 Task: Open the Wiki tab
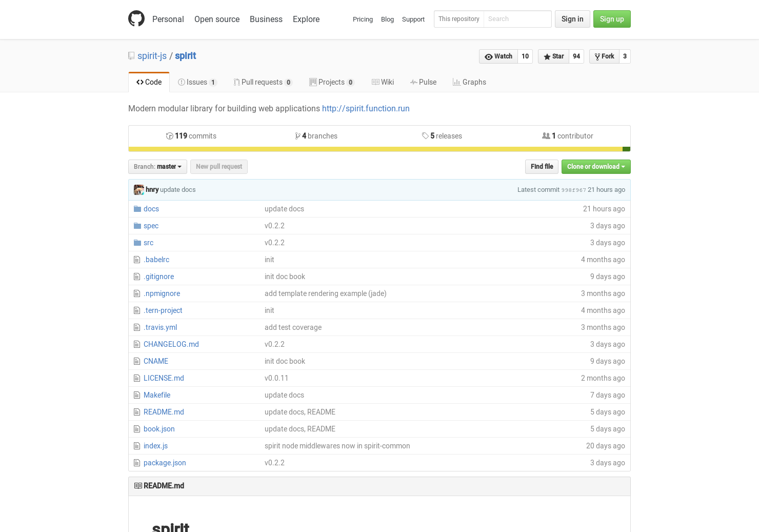click(383, 82)
